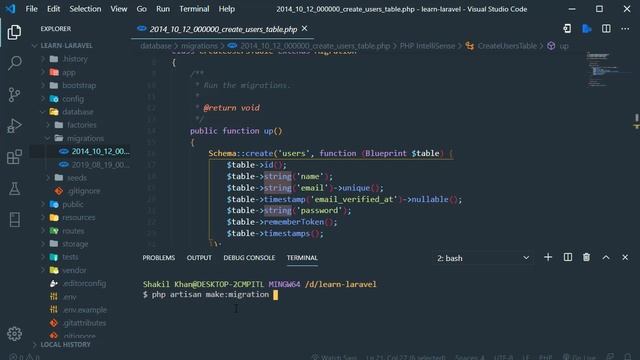This screenshot has width=640, height=360.
Task: Select the TERMINAL panel tab
Action: (302, 258)
